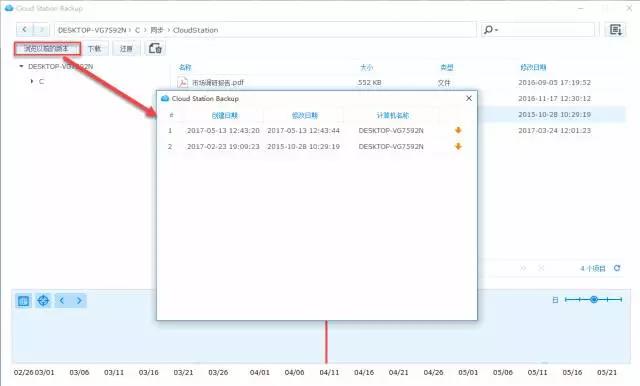
Task: Go to next timeline period arrow
Action: tap(79, 301)
